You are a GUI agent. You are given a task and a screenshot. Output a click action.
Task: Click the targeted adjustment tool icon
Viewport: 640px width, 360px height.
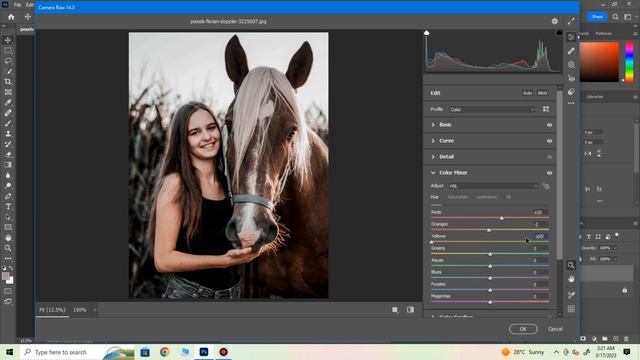(546, 186)
